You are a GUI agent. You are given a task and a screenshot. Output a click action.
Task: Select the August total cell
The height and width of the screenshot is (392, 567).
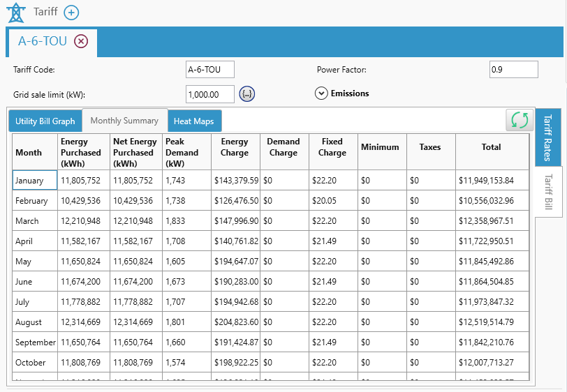coord(491,322)
